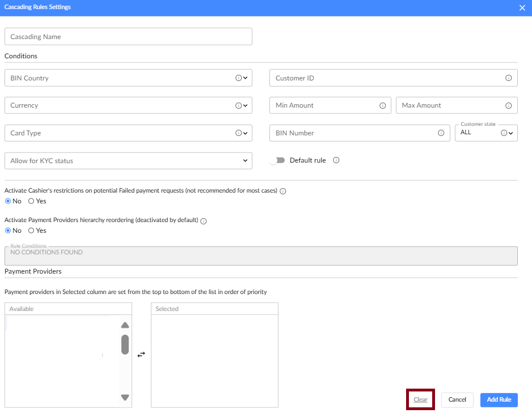Select Yes for Payment Providers hierarchy reordering

click(31, 231)
